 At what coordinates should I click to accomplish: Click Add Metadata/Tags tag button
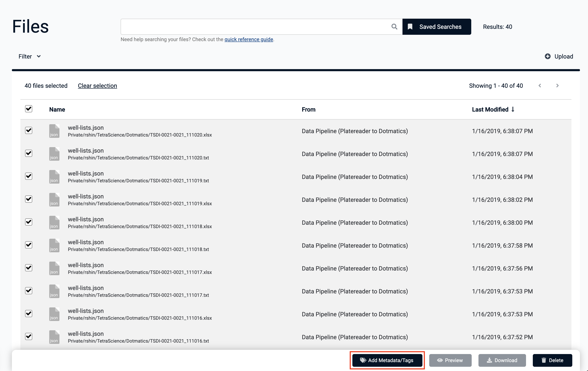pos(387,360)
